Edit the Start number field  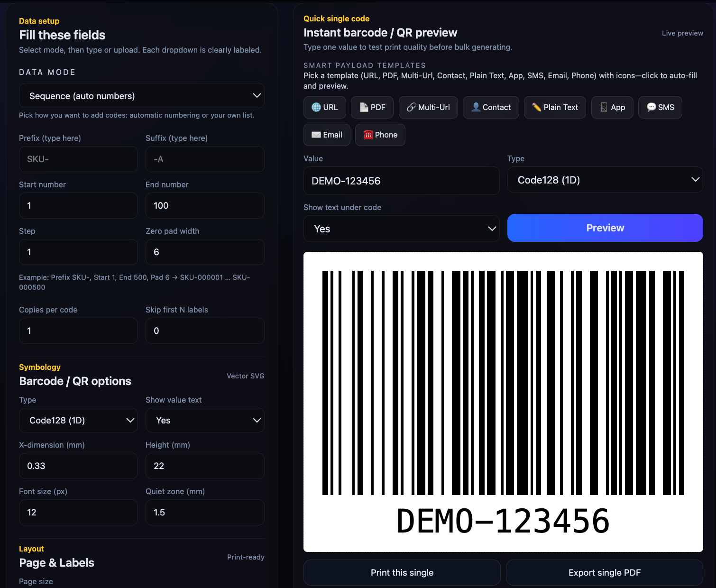tap(78, 205)
